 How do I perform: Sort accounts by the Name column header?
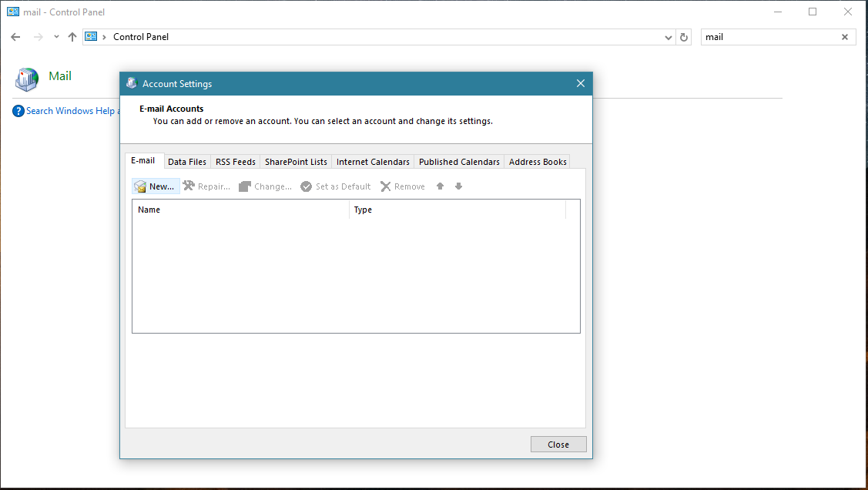240,210
